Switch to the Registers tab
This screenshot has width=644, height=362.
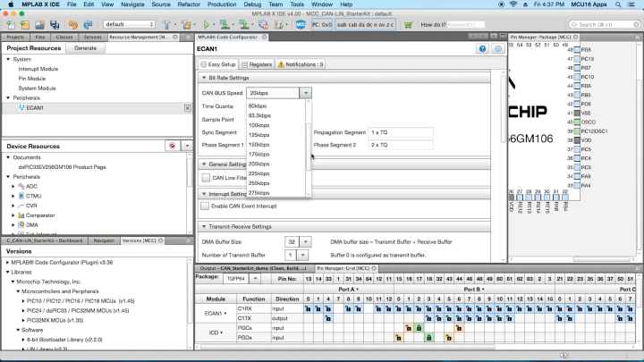pyautogui.click(x=258, y=64)
